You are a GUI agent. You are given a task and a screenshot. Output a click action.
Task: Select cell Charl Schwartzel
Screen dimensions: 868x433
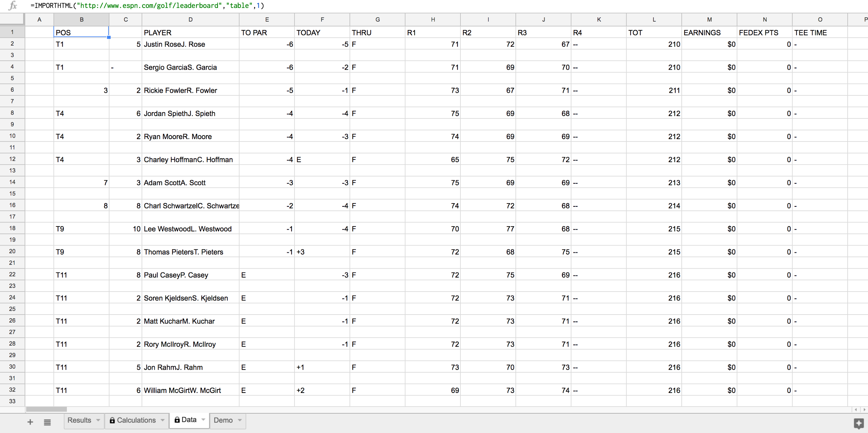[x=190, y=205]
